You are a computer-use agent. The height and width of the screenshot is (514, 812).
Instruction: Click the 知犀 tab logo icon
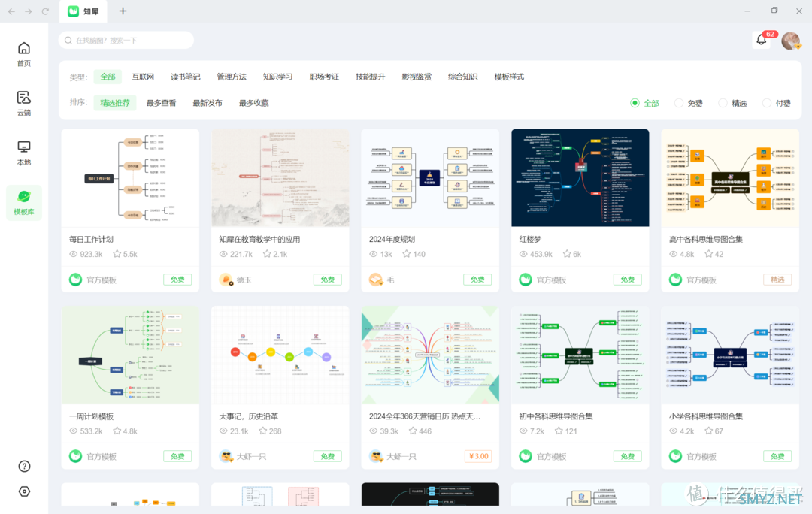[x=74, y=11]
